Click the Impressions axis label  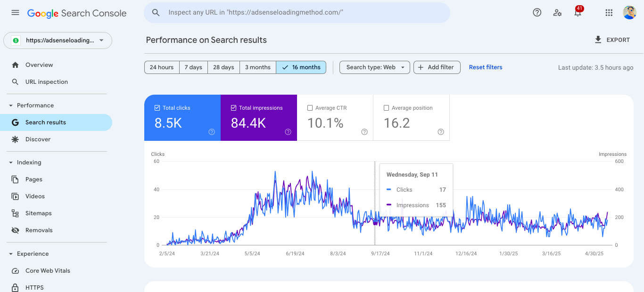point(612,154)
